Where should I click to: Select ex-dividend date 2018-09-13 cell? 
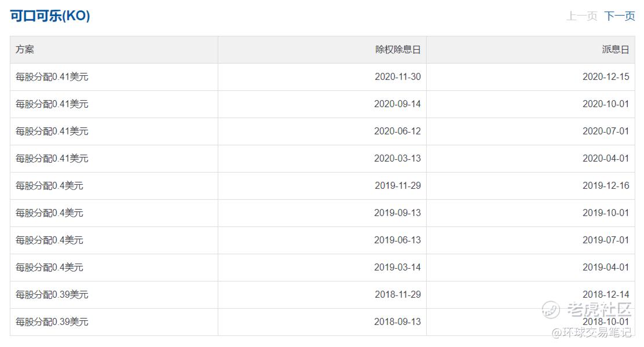[397, 322]
